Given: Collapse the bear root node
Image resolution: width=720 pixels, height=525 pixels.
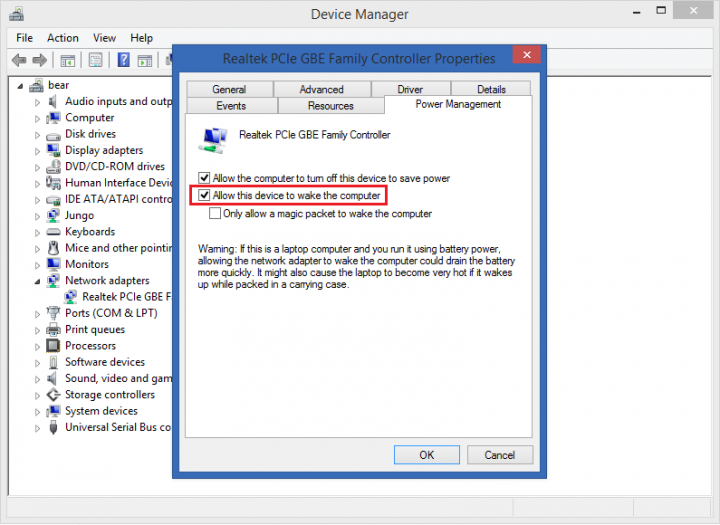Looking at the screenshot, I should tap(20, 86).
